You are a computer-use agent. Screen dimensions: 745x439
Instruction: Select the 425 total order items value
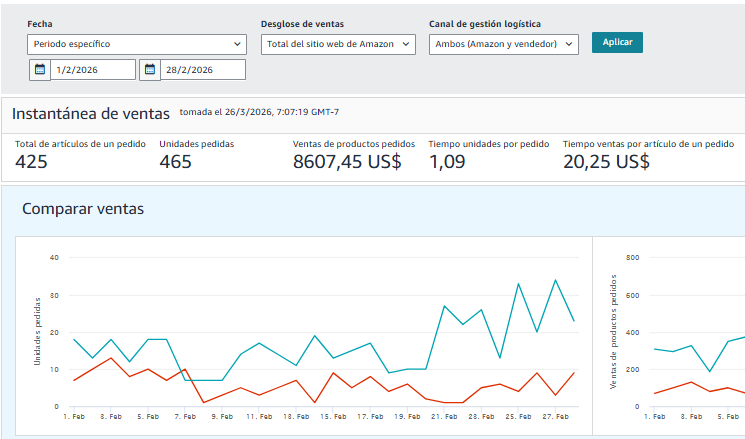[32, 162]
